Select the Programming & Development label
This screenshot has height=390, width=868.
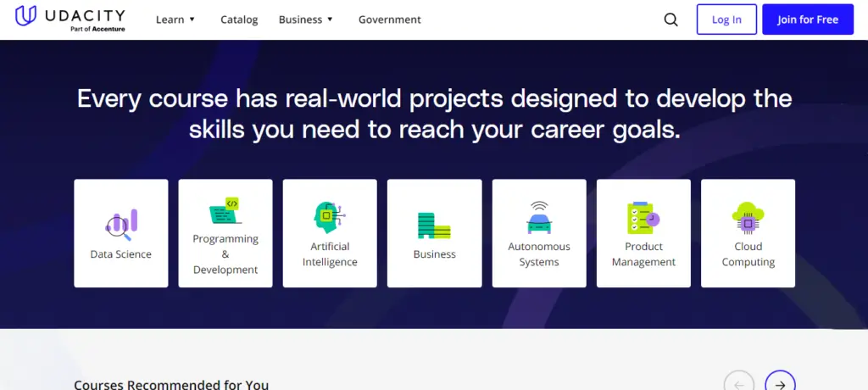225,254
